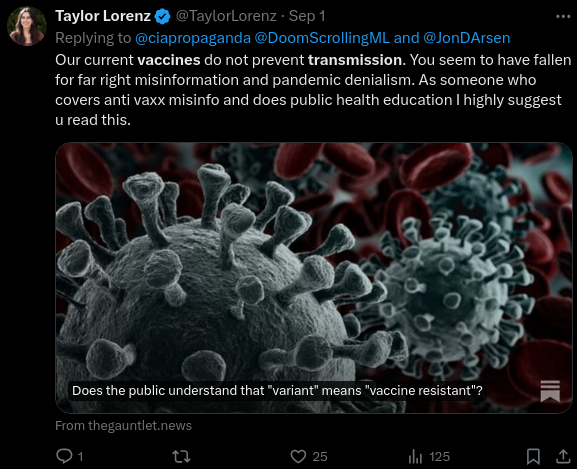Toggle the bookmark icon
The height and width of the screenshot is (469, 577).
533,456
